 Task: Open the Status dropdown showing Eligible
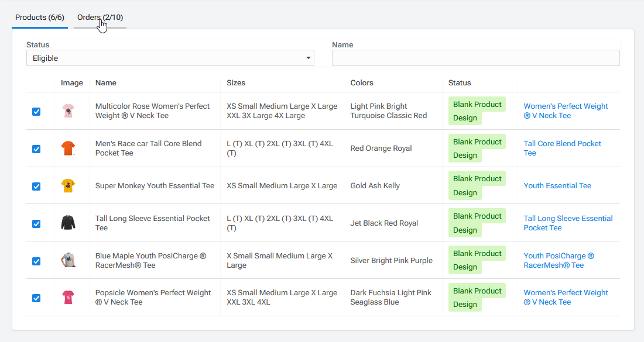click(x=170, y=58)
